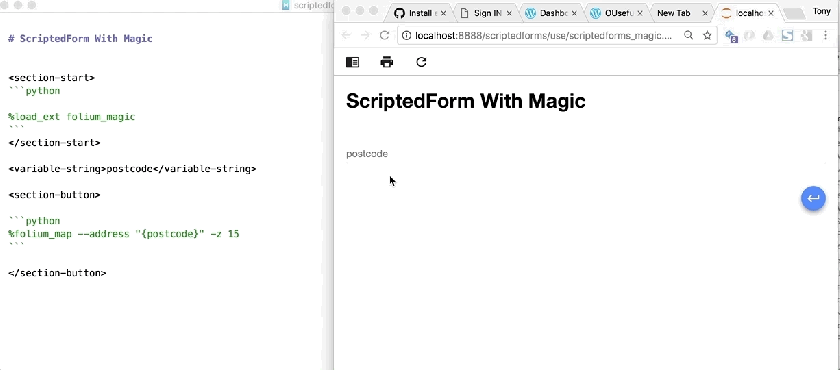The width and height of the screenshot is (840, 370).
Task: Open the cloud drive extension icon
Action: pos(768,36)
